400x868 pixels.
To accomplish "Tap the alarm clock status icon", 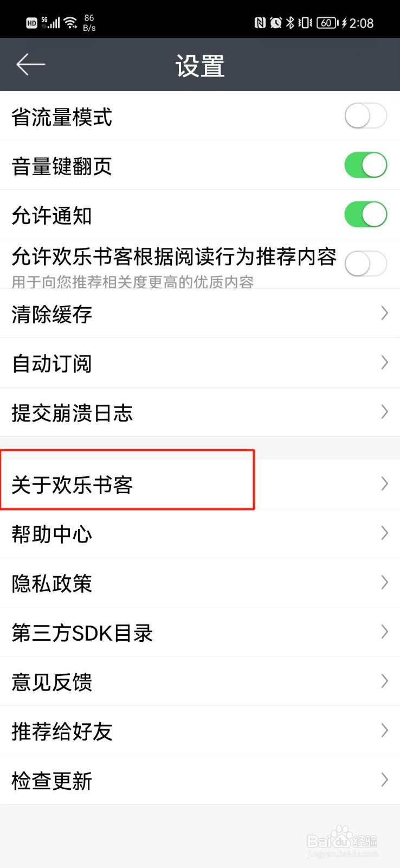I will 276,22.
